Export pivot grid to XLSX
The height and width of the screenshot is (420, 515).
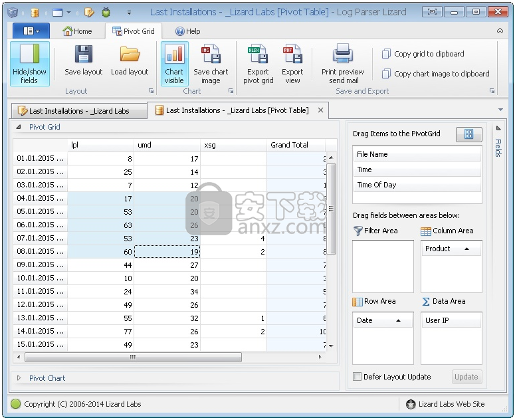click(258, 64)
